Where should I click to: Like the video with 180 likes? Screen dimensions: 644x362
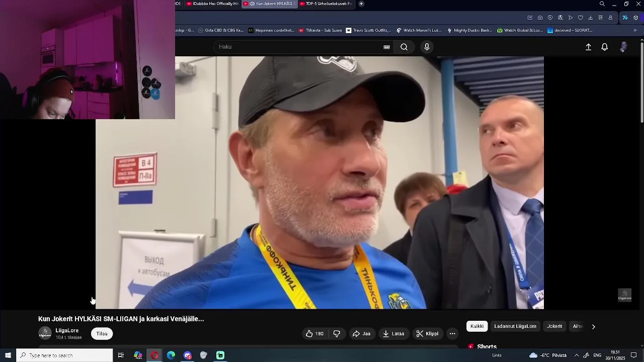point(314,333)
